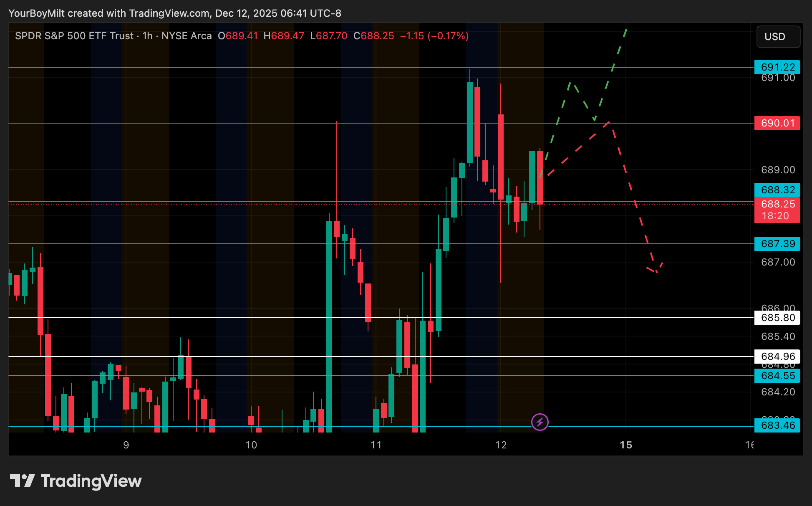The width and height of the screenshot is (812, 506).
Task: Open the USD currency dropdown
Action: pos(778,37)
